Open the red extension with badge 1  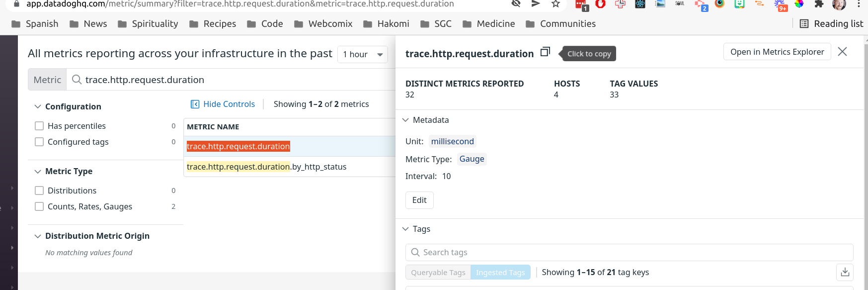pos(581,5)
